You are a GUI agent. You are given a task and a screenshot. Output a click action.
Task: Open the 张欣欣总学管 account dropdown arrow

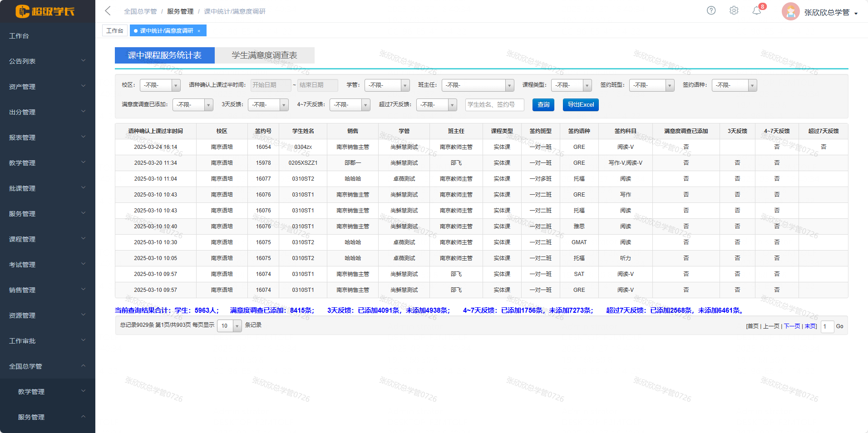click(856, 13)
